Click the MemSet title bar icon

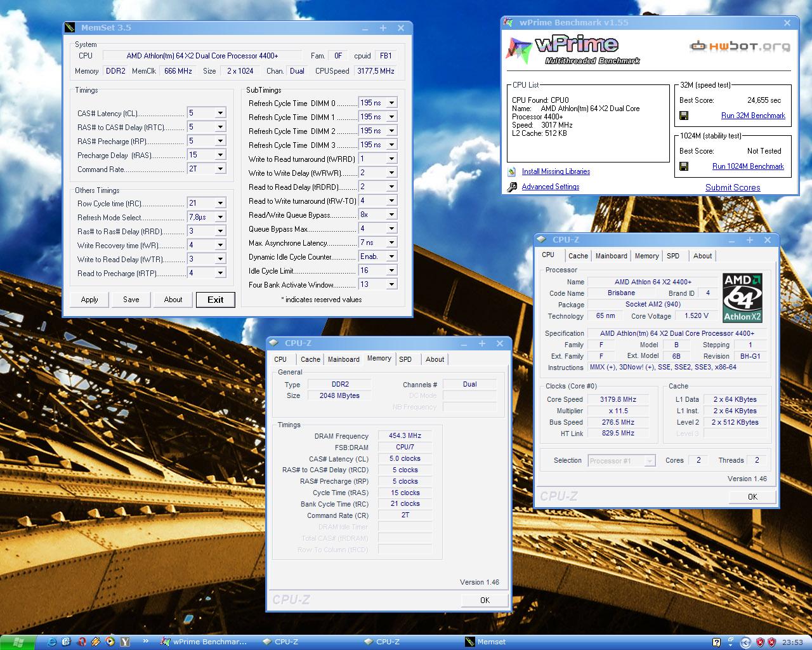pyautogui.click(x=70, y=28)
